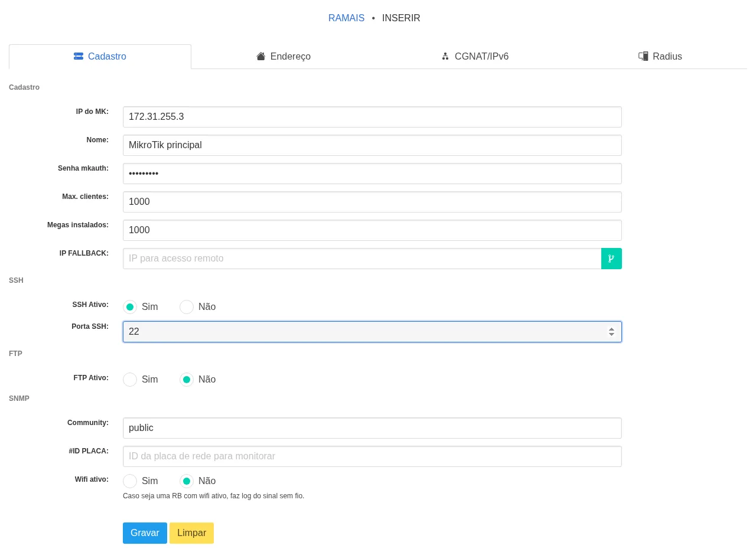Open the Cadastro tab

100,57
